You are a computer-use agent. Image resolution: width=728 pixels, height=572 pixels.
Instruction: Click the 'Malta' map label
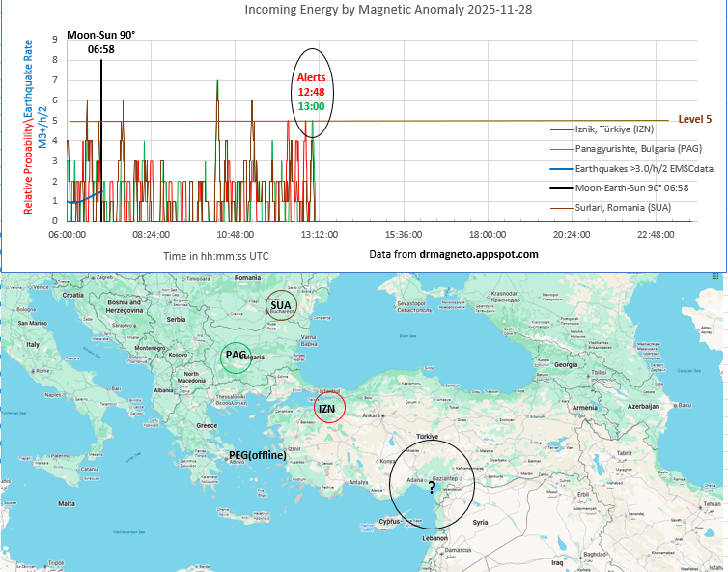click(x=67, y=503)
